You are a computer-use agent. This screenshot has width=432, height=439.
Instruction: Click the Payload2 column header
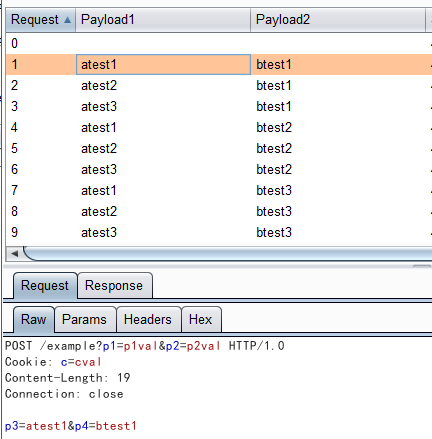(x=338, y=20)
